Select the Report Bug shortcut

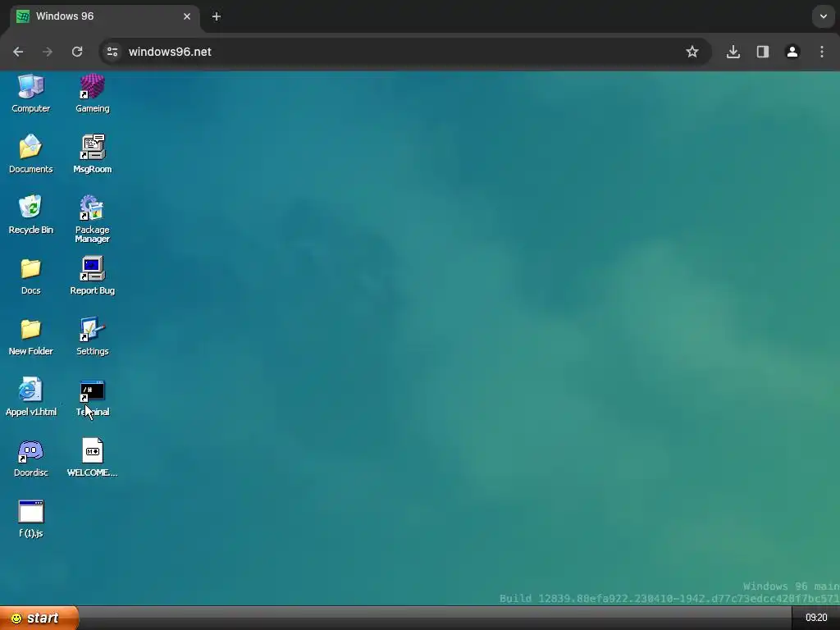pyautogui.click(x=92, y=276)
